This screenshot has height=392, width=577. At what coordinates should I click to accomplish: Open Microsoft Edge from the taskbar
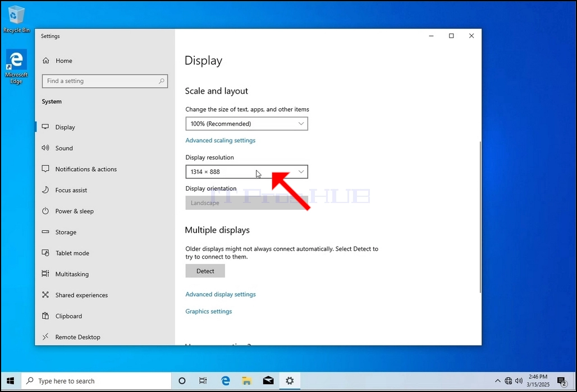[x=225, y=381]
